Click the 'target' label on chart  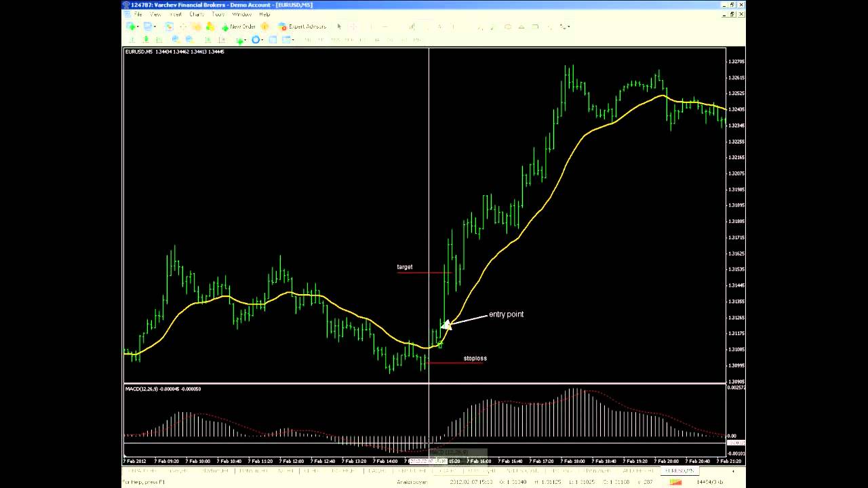(x=405, y=267)
